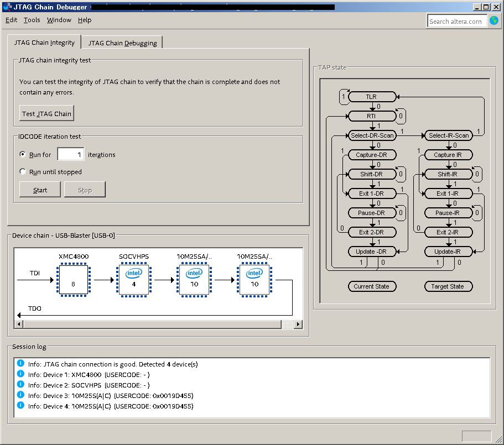Click the Device 3 10M25S(A|C) log entry text
This screenshot has height=445, width=504.
point(111,396)
